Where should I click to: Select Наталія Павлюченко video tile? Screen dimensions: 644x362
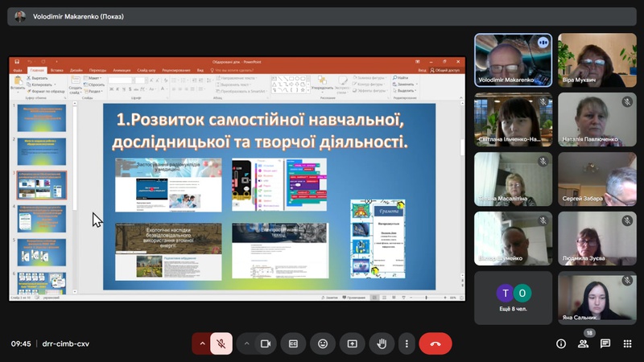(x=597, y=120)
